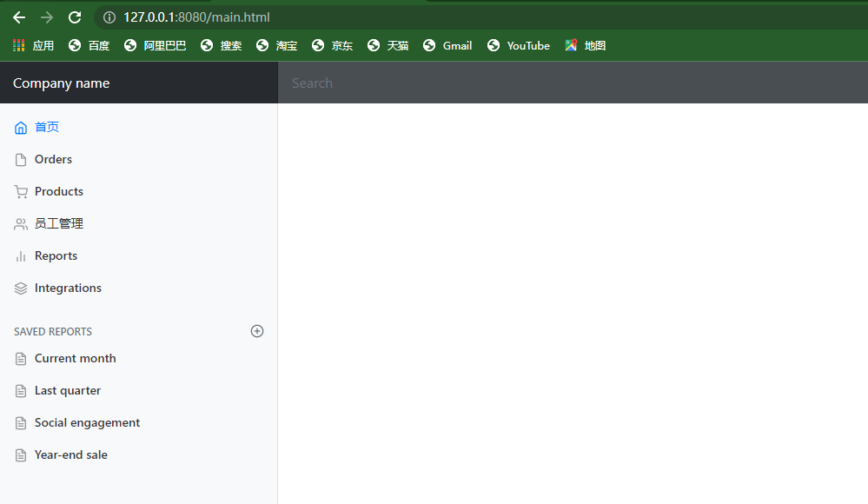Image resolution: width=868 pixels, height=504 pixels.
Task: Open the 地图 maps bookmark
Action: (585, 45)
